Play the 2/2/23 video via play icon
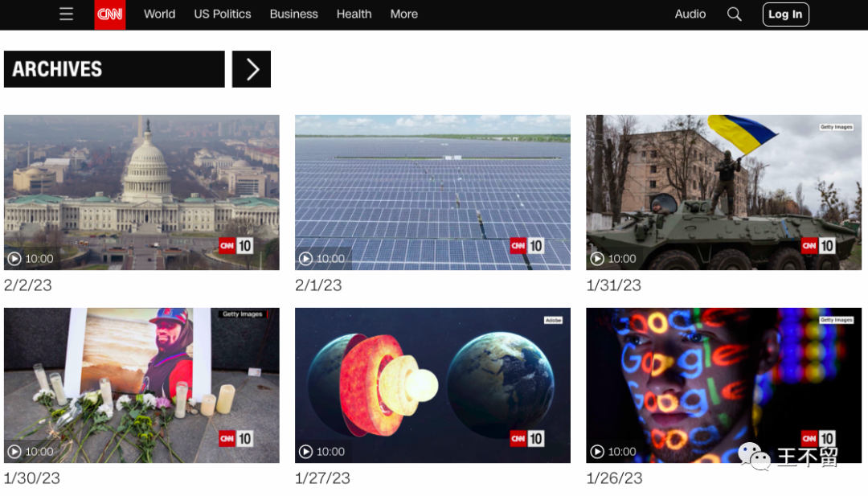Image resolution: width=868 pixels, height=496 pixels. pyautogui.click(x=14, y=259)
